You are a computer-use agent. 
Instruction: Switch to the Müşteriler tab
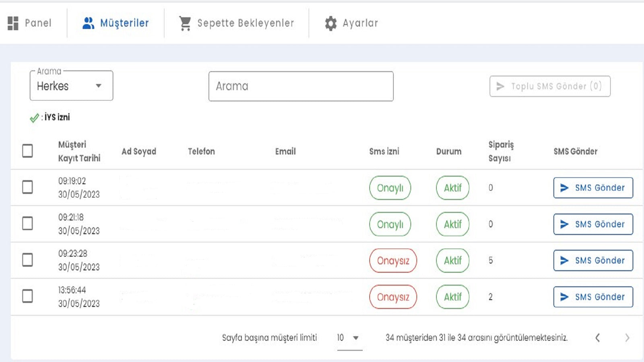point(116,23)
